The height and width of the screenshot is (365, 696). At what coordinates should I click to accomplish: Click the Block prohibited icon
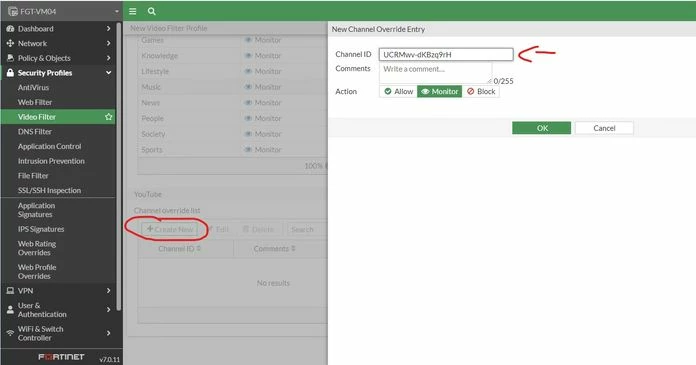[471, 91]
